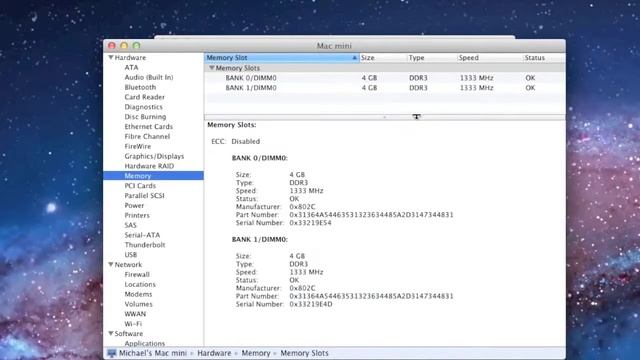The width and height of the screenshot is (640, 360).
Task: Open Power information
Action: [134, 205]
